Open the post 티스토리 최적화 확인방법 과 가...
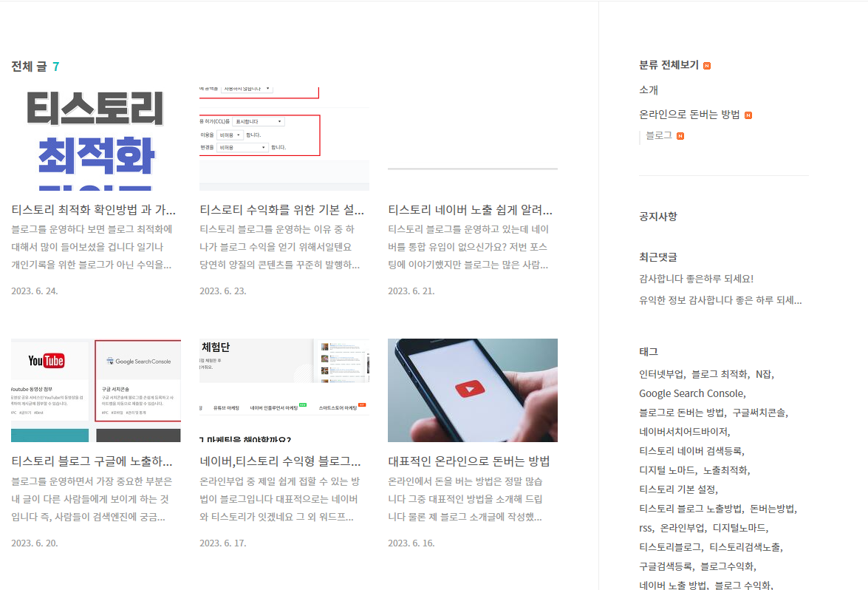 pyautogui.click(x=94, y=209)
